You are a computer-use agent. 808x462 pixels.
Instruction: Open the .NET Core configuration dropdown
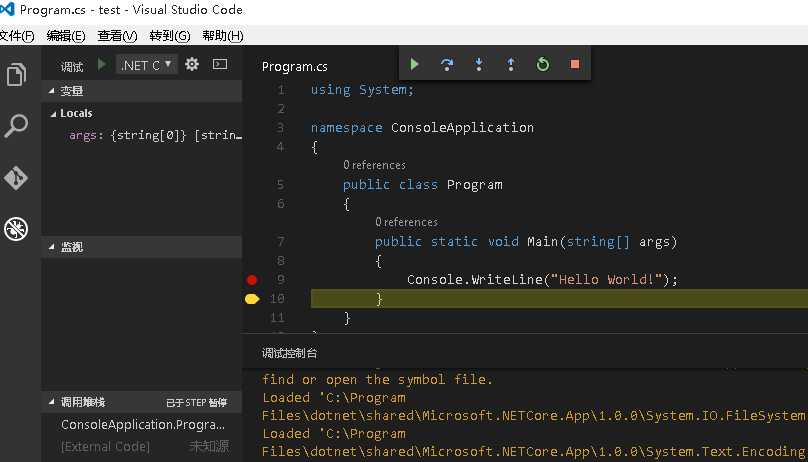pos(147,64)
